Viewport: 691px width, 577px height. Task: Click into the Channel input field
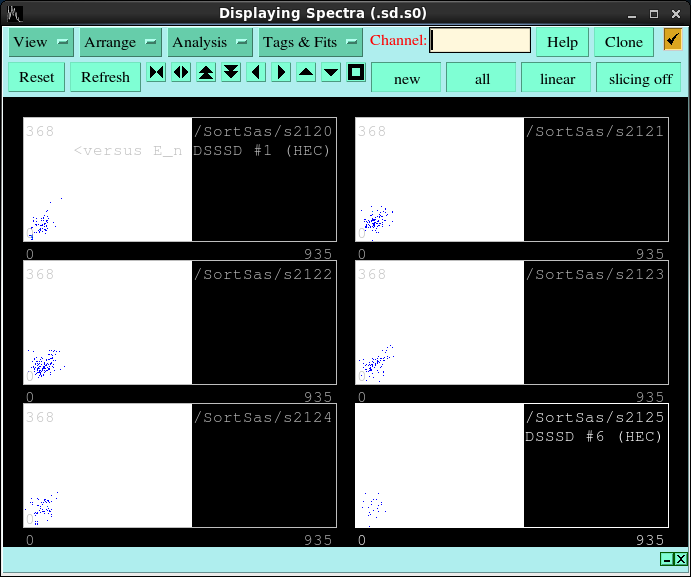point(480,41)
